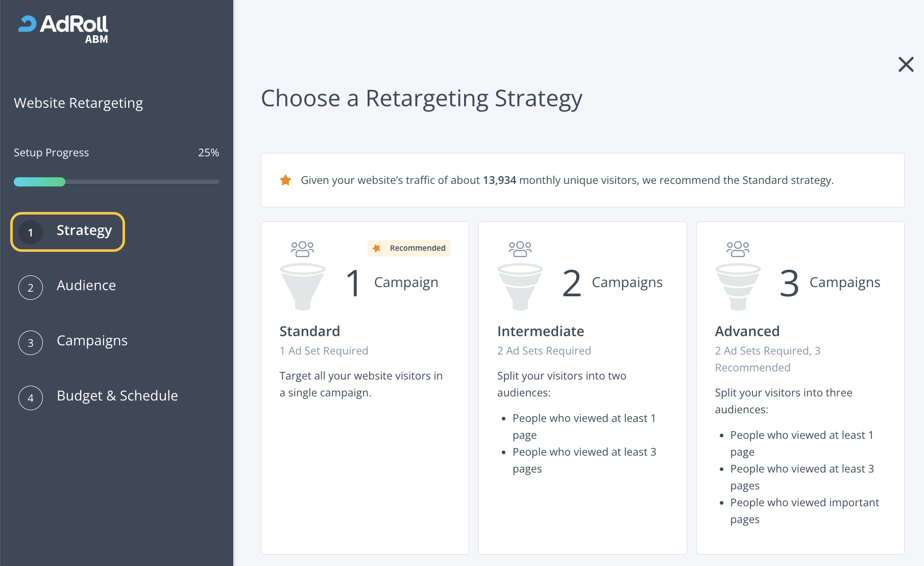Go to the Audience step
Viewport: 924px width, 566px height.
[x=86, y=286]
